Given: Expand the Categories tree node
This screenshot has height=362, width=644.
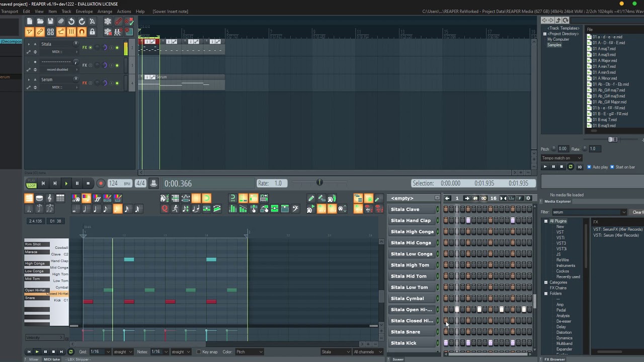Looking at the screenshot, I should [x=546, y=283].
